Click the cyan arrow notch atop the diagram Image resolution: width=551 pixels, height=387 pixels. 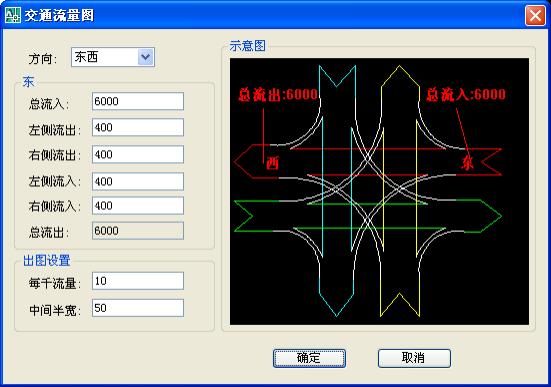click(x=337, y=76)
